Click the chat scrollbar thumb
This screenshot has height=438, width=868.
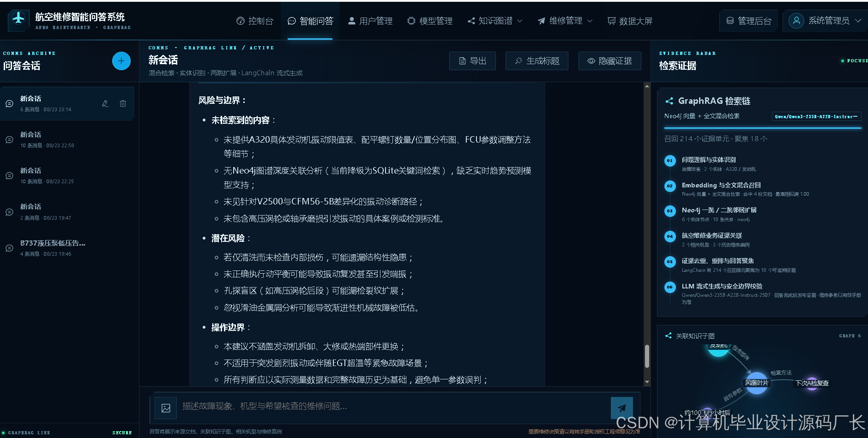(x=647, y=356)
